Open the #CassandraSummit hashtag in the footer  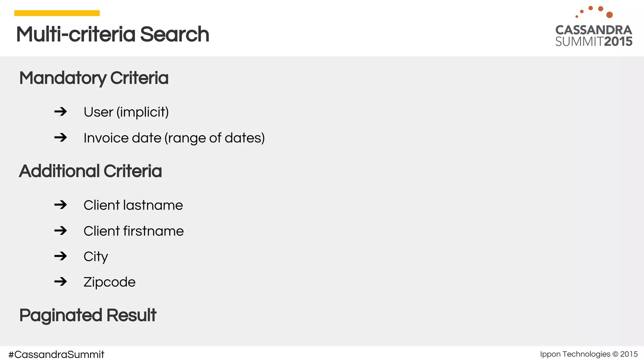click(x=56, y=354)
